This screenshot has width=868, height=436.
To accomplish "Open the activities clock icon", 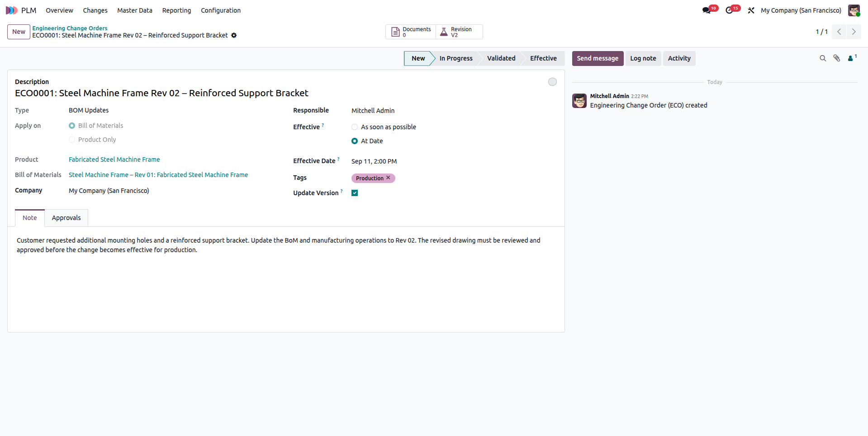I will 729,10.
